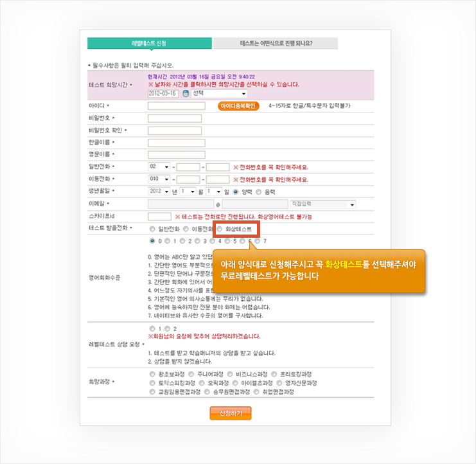Open the birth day dropdown

(x=214, y=192)
